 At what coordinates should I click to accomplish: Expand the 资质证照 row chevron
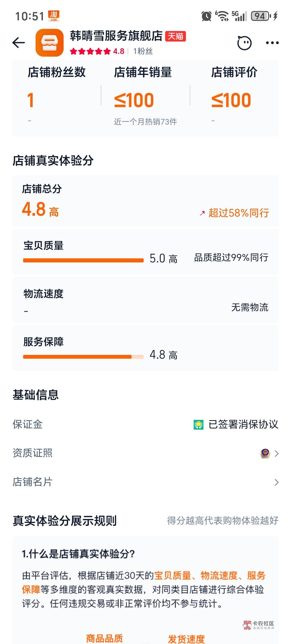pos(276,454)
